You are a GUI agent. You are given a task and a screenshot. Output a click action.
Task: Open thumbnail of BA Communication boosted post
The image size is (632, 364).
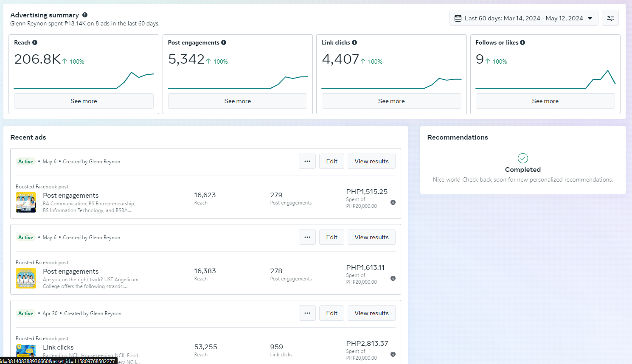pos(26,202)
